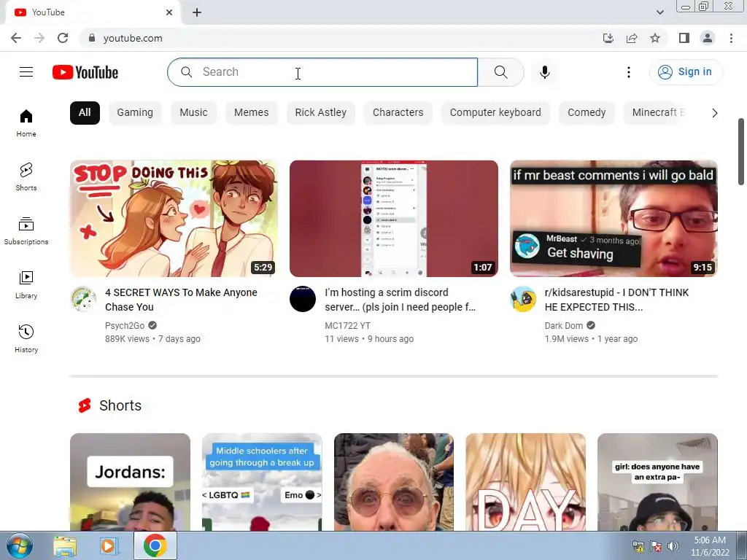Screen dimensions: 747x560
Task: Open the tab search dropdown arrow
Action: [659, 12]
